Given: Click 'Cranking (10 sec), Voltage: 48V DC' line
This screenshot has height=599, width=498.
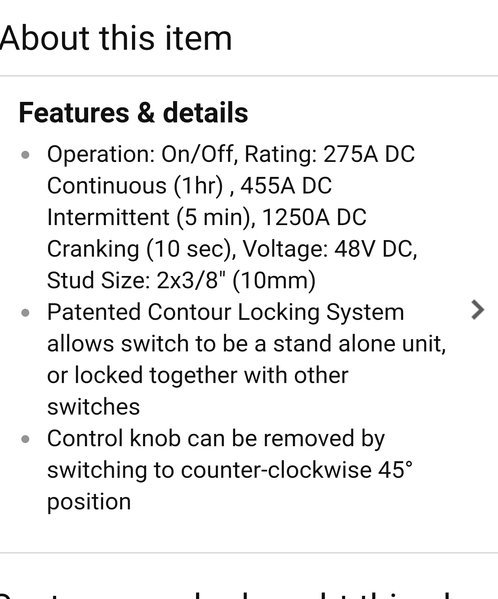Looking at the screenshot, I should [232, 249].
